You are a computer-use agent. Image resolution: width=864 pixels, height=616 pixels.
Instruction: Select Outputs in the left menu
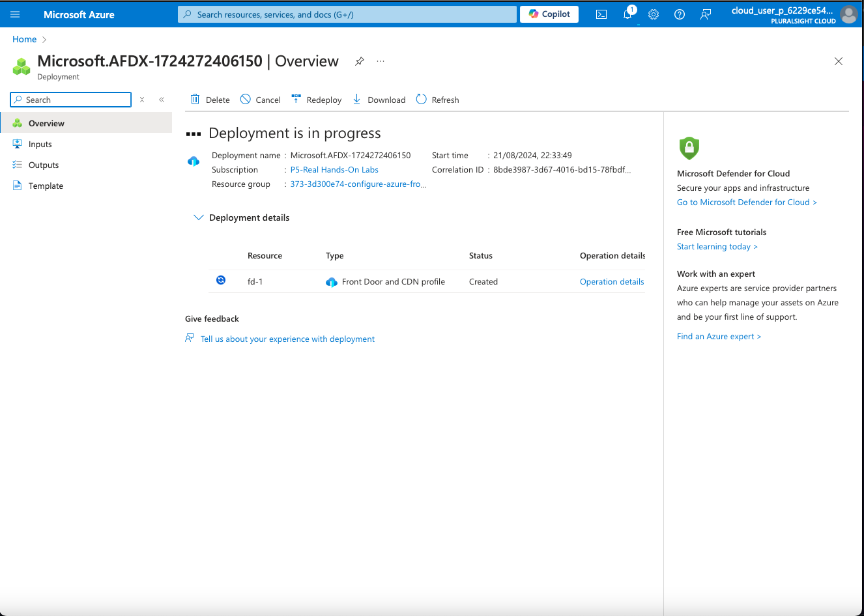[86, 165]
